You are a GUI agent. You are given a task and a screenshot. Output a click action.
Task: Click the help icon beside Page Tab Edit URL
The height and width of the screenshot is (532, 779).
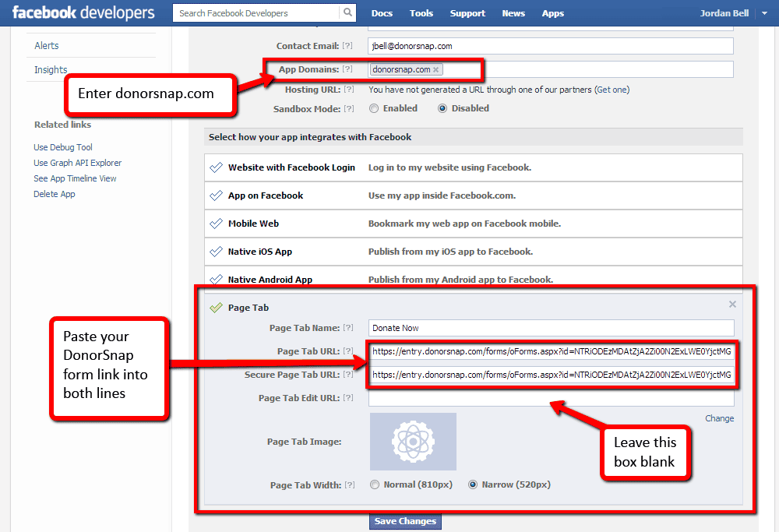(348, 398)
